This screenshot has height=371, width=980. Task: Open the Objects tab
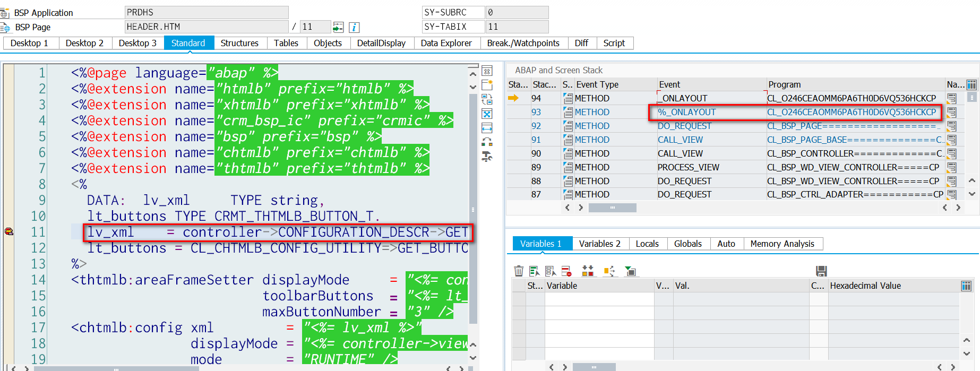coord(328,43)
